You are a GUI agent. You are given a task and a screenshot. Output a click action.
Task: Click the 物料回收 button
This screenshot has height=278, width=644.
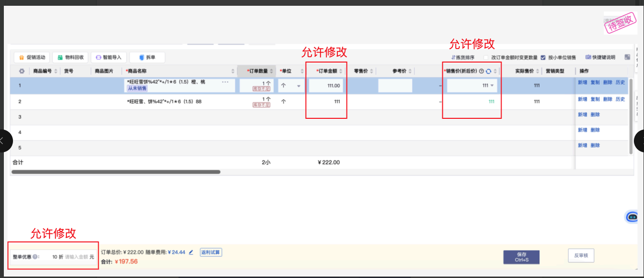(x=70, y=57)
